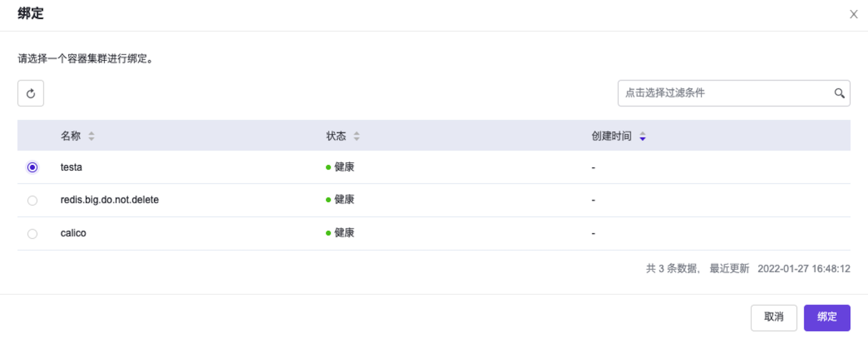Click the 点击选择过滤条件 filter field
Viewport: 868px width, 338px height.
723,93
